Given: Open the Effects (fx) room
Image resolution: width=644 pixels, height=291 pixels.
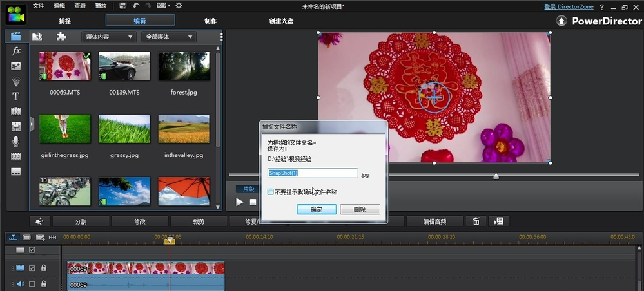Looking at the screenshot, I should pyautogui.click(x=16, y=51).
